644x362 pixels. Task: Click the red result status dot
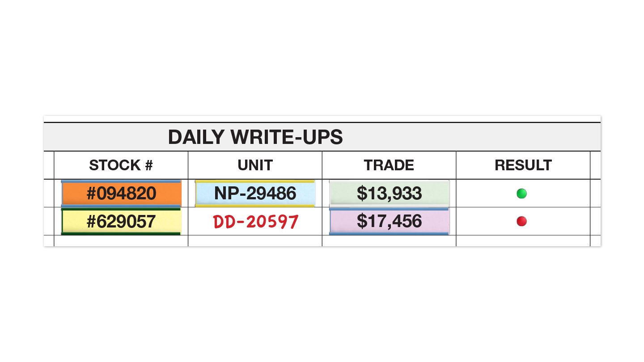[521, 221]
